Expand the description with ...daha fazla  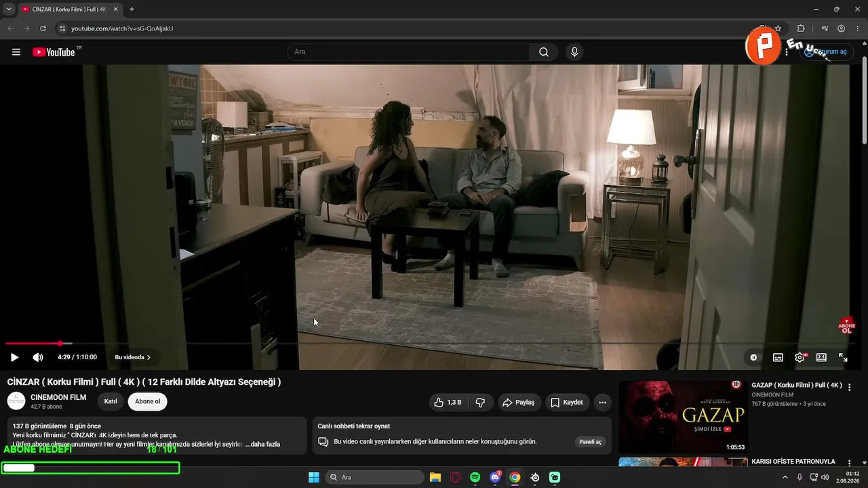262,444
